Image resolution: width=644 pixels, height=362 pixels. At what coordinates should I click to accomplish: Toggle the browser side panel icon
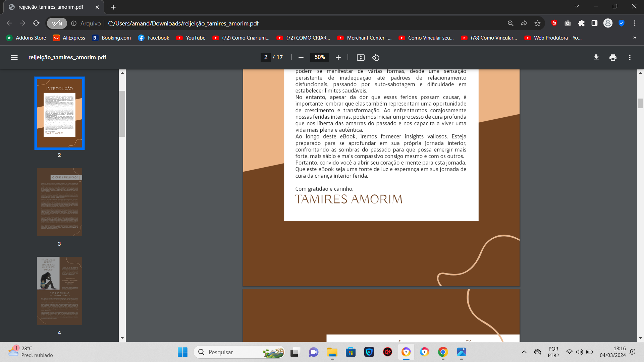tap(594, 23)
